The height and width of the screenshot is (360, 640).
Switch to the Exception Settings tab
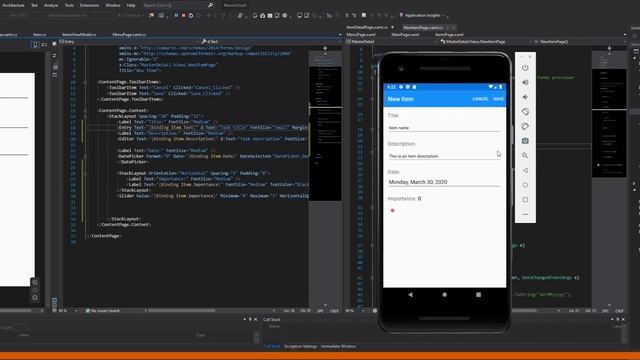pyautogui.click(x=300, y=347)
